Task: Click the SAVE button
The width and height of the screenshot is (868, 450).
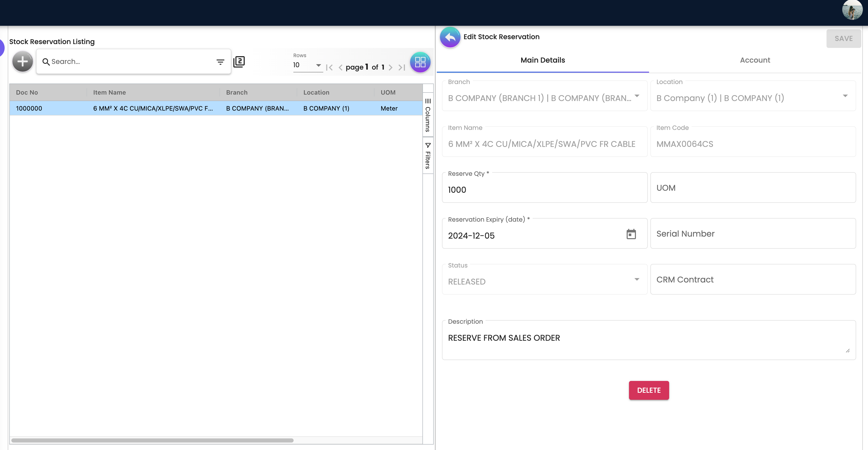Action: (843, 39)
